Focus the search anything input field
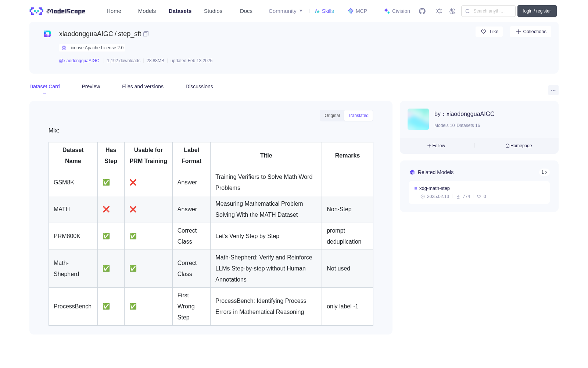588x368 pixels. tap(488, 11)
